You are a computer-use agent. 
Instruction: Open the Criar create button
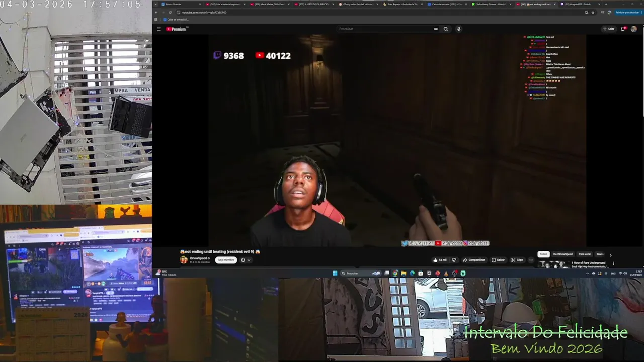click(609, 29)
